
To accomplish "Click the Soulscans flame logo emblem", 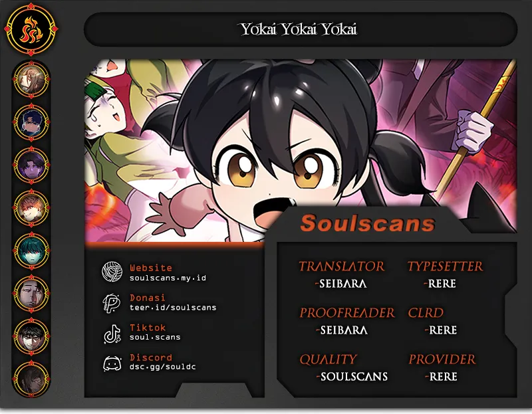I will click(31, 29).
